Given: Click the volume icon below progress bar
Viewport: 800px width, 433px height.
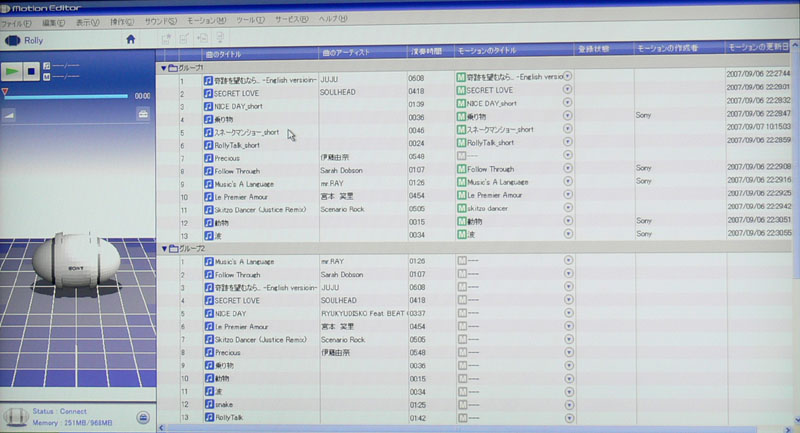Looking at the screenshot, I should [9, 115].
